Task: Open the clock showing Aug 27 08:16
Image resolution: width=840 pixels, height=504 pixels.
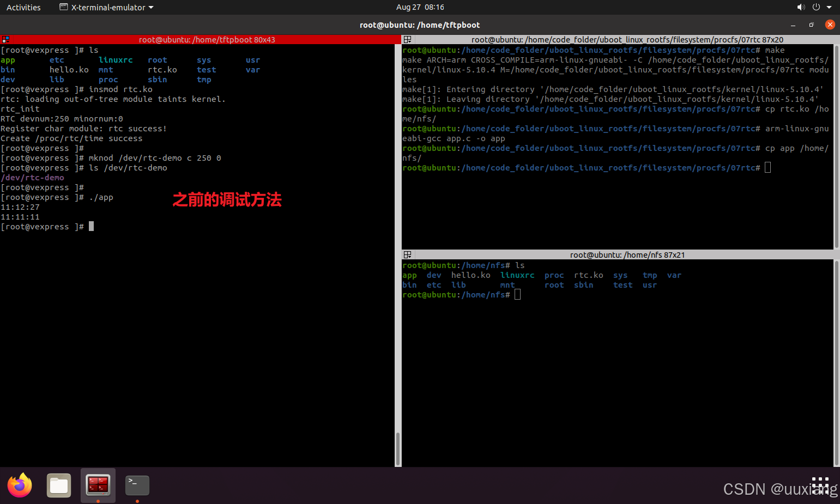Action: [420, 7]
